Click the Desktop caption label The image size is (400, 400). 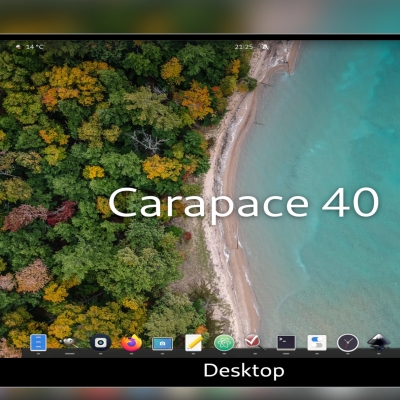pyautogui.click(x=244, y=371)
